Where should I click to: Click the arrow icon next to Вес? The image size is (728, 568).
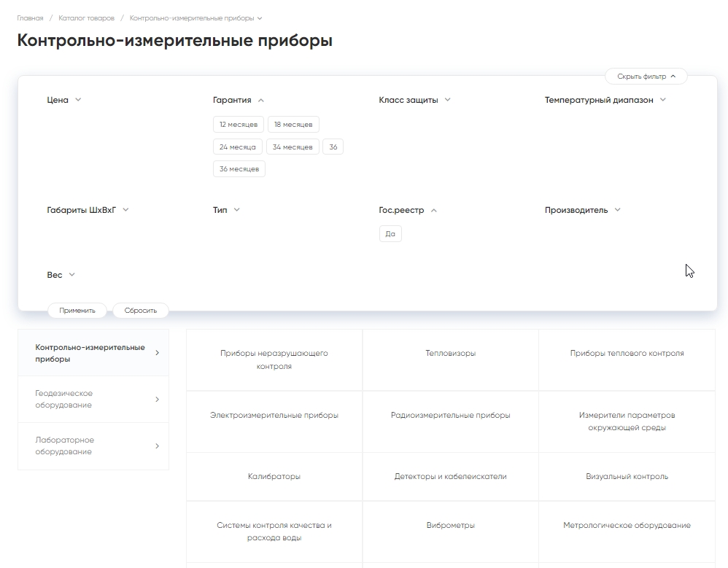71,275
